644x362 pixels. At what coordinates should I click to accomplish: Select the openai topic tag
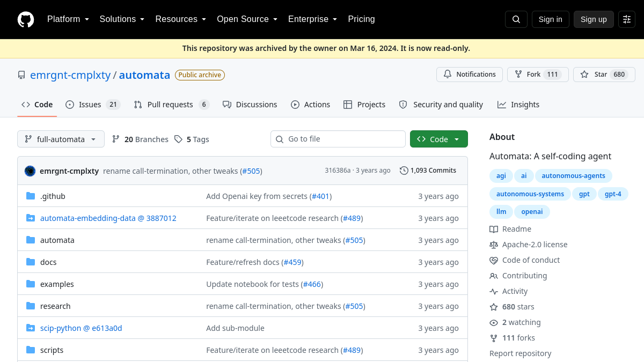click(x=532, y=212)
